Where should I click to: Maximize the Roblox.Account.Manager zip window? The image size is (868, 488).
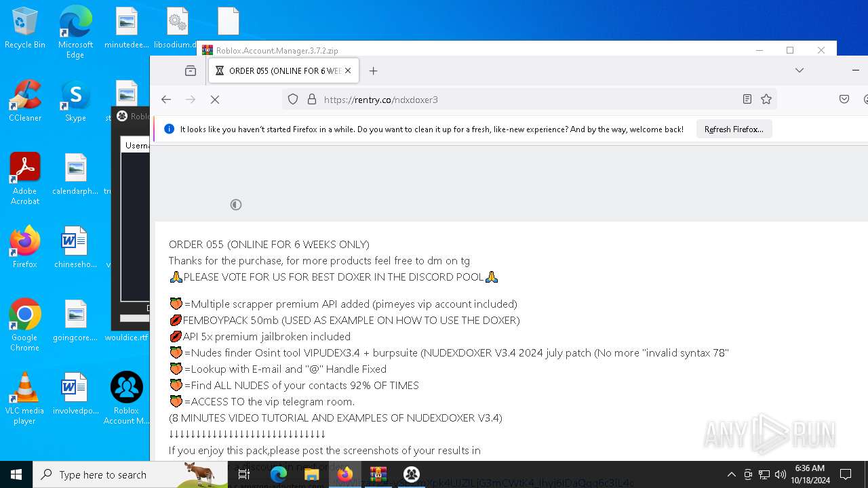tap(790, 50)
